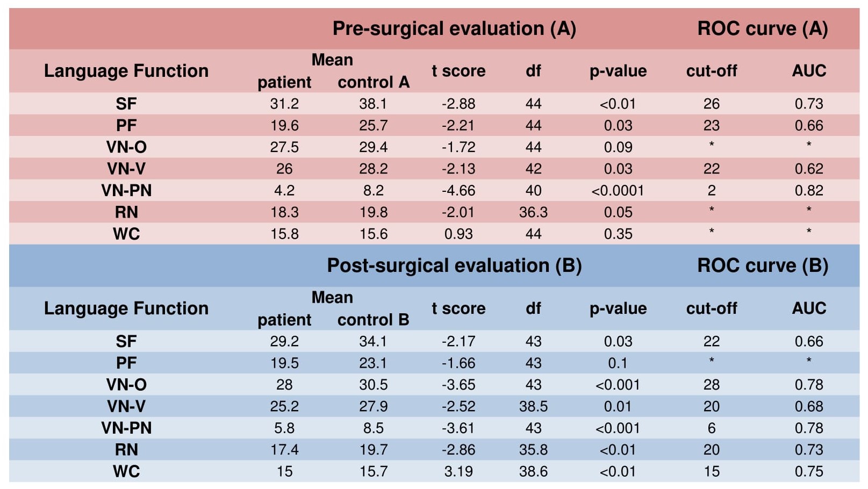Click control B mean 34.1 cell
The height and width of the screenshot is (489, 868).
coord(373,341)
